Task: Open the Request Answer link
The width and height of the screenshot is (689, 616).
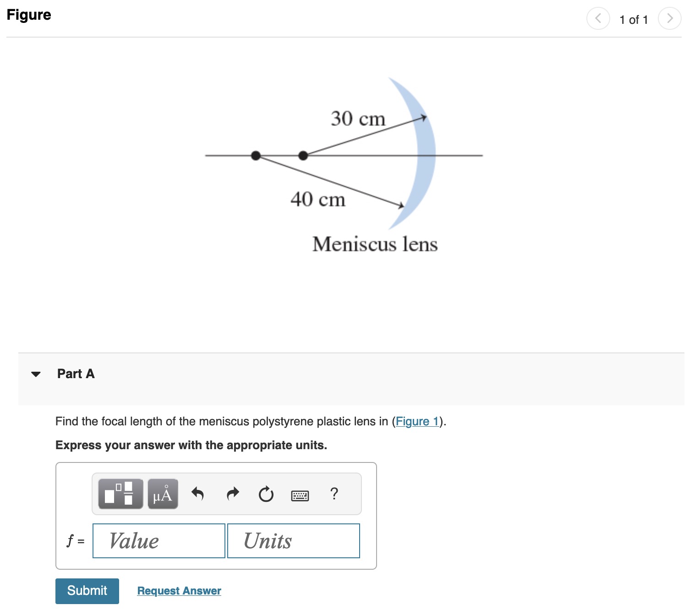Action: tap(179, 591)
